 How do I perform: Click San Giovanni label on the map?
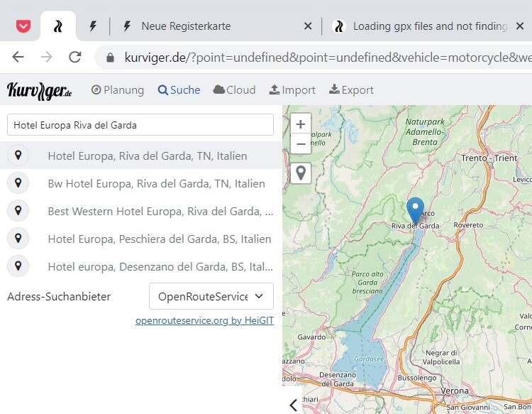point(468,407)
